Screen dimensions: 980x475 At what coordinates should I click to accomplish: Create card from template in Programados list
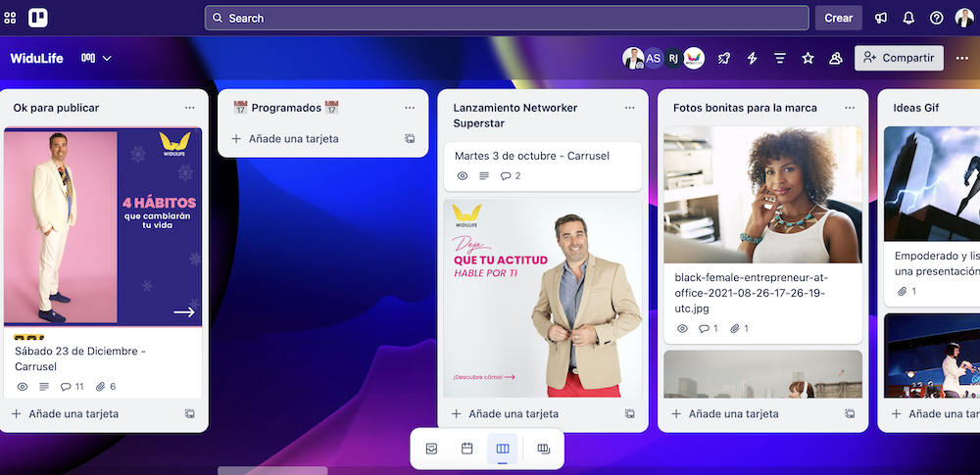410,139
